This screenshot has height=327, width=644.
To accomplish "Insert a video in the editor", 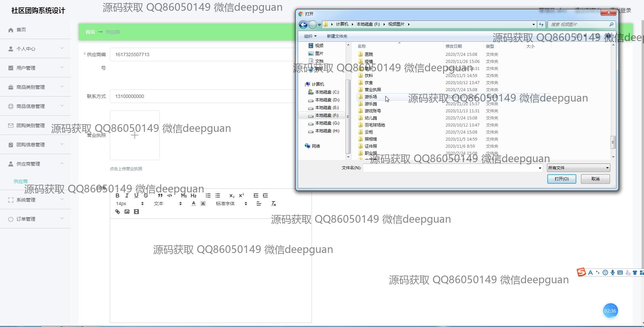I will pos(136,212).
